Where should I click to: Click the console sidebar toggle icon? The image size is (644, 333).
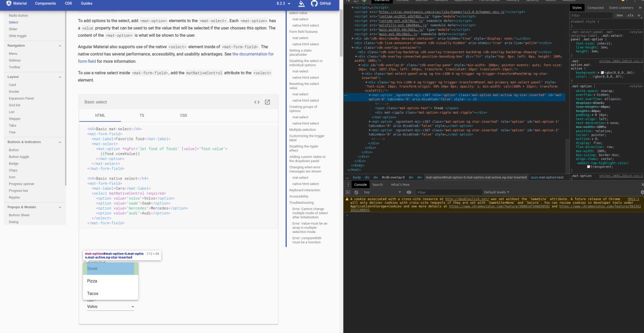(348, 192)
